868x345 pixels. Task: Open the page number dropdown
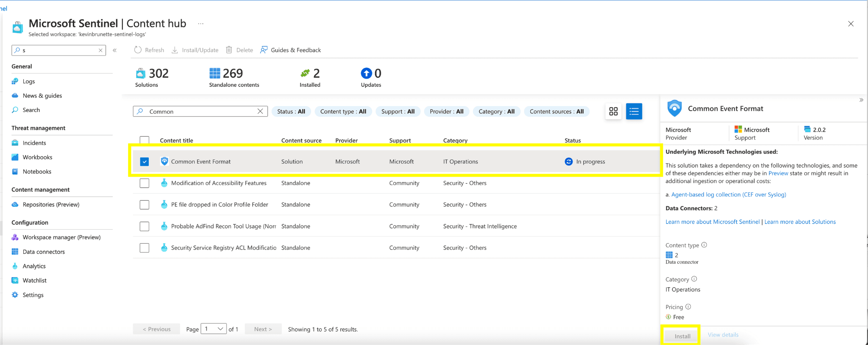tap(214, 329)
